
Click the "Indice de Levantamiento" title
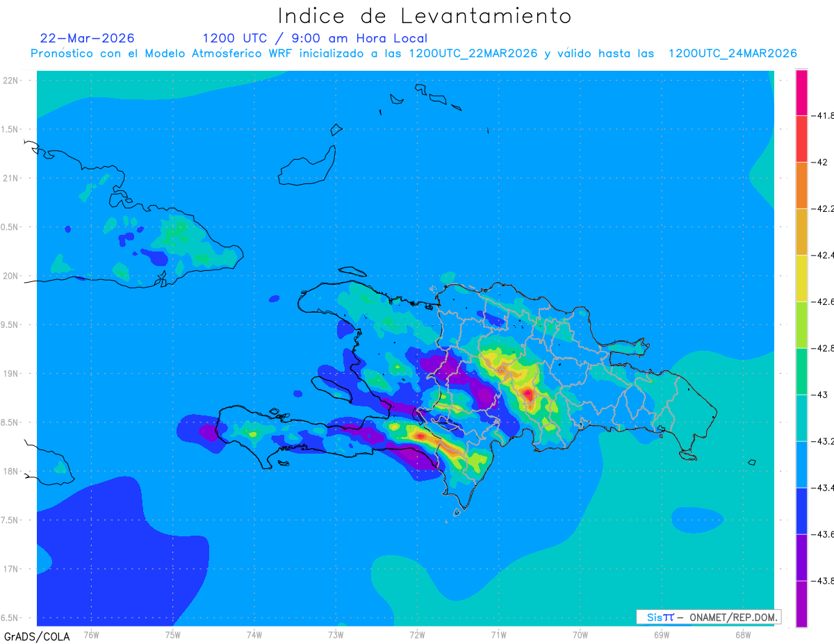click(x=425, y=15)
